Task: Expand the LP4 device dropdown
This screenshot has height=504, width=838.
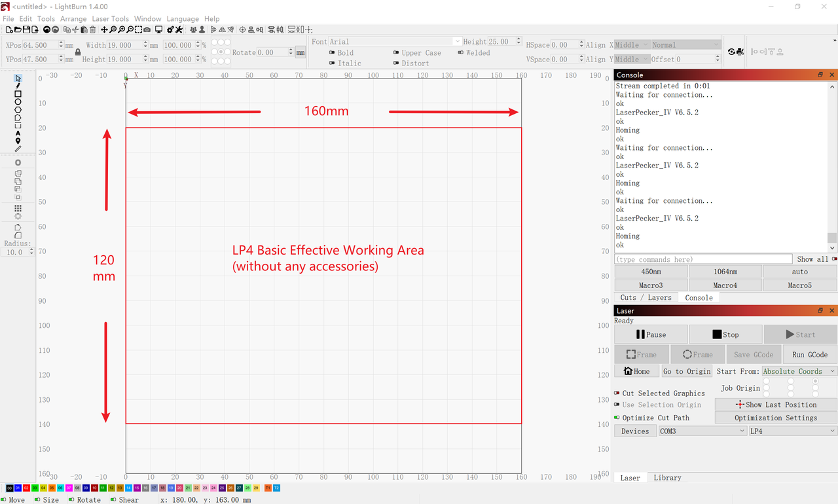Action: [x=792, y=431]
